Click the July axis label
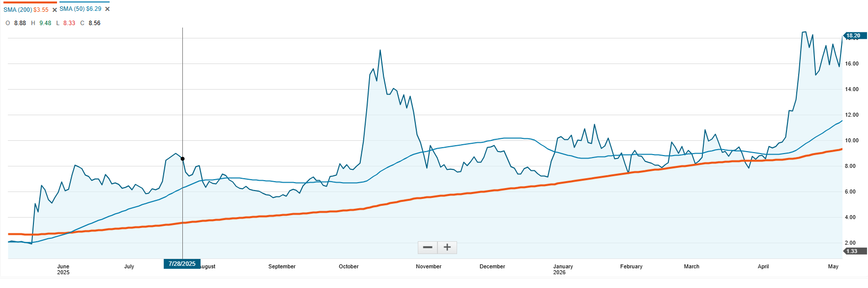 tap(129, 266)
